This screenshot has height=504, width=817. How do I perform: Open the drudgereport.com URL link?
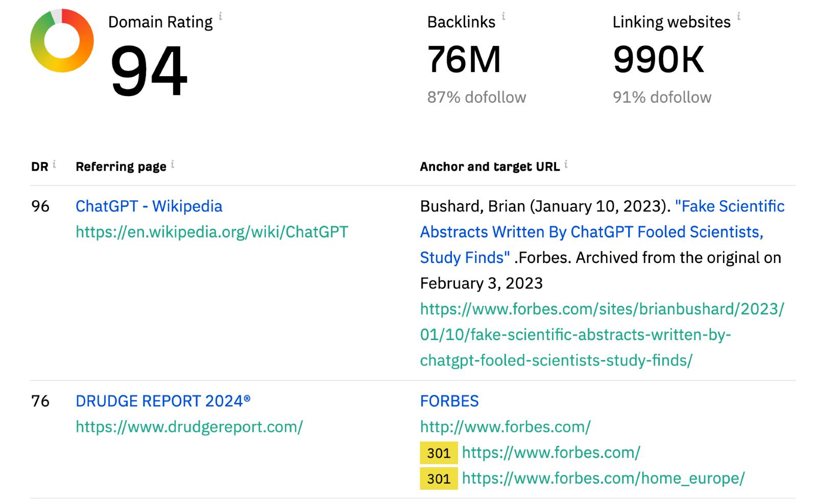189,427
